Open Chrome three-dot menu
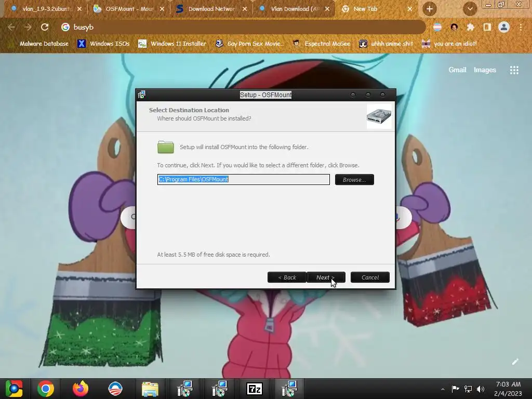The width and height of the screenshot is (532, 399). coord(521,27)
